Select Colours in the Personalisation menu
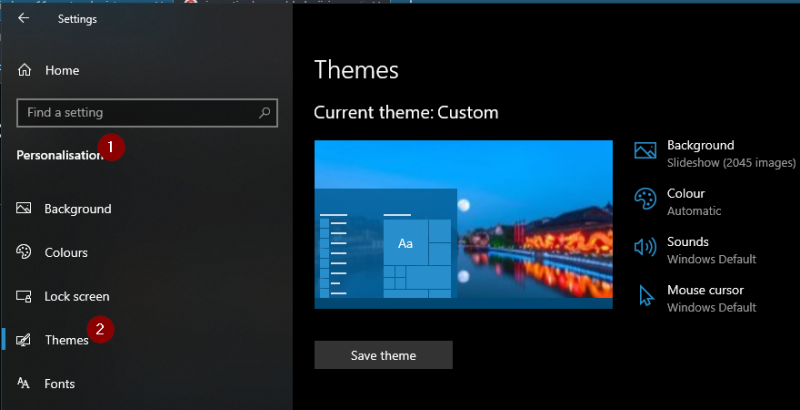Screen dimensions: 800x410 [x=66, y=253]
